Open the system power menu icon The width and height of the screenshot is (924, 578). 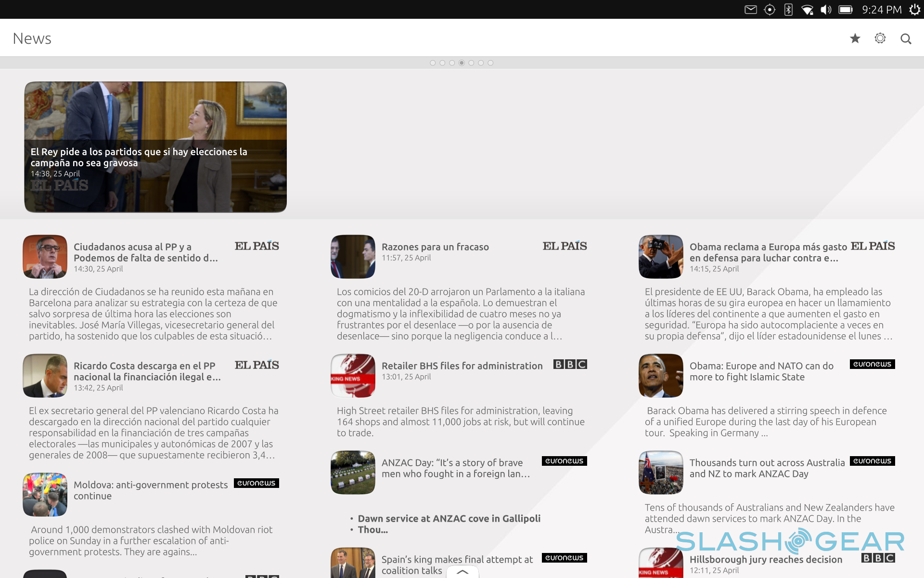[x=914, y=10]
